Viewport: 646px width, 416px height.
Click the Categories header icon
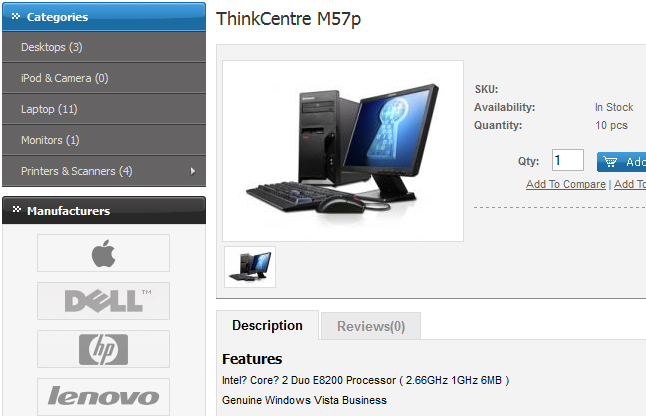pyautogui.click(x=16, y=17)
